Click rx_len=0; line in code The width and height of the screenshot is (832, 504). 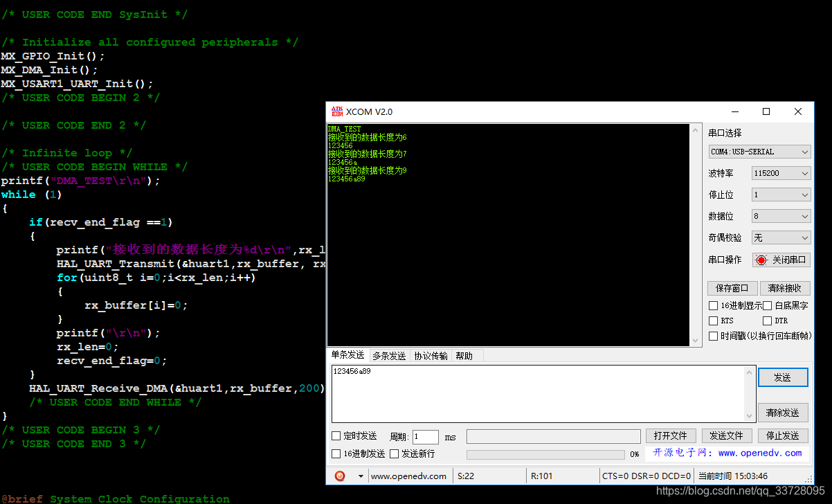[87, 347]
